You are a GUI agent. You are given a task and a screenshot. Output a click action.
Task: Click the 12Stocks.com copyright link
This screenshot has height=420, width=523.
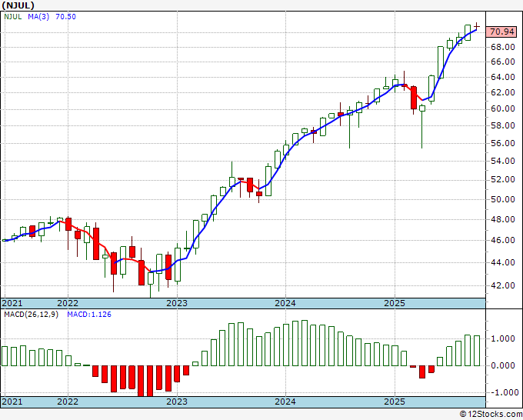[x=491, y=414]
